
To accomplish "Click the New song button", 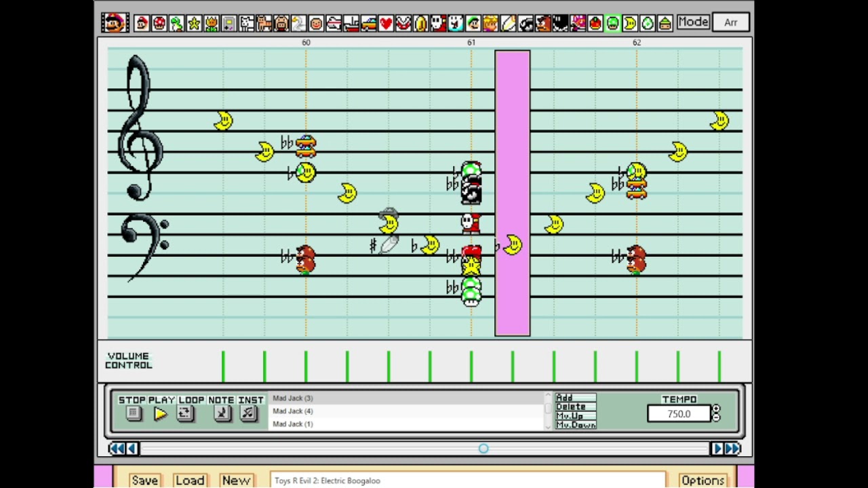I will pyautogui.click(x=236, y=481).
